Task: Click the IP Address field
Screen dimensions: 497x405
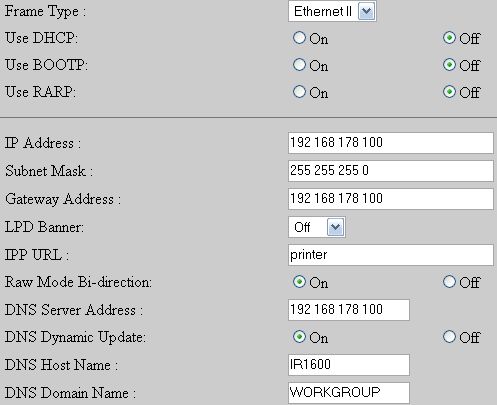Action: (391, 143)
